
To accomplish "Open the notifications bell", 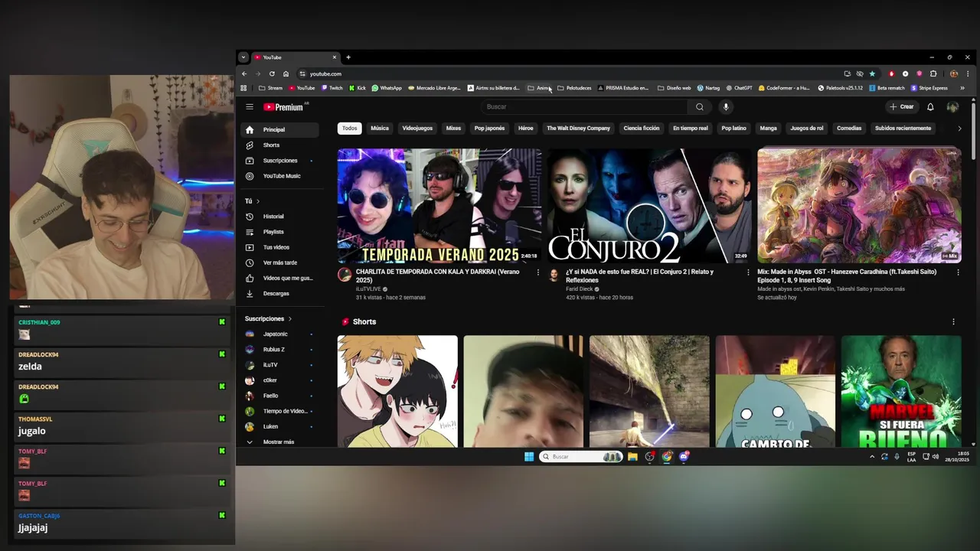I will pos(930,107).
